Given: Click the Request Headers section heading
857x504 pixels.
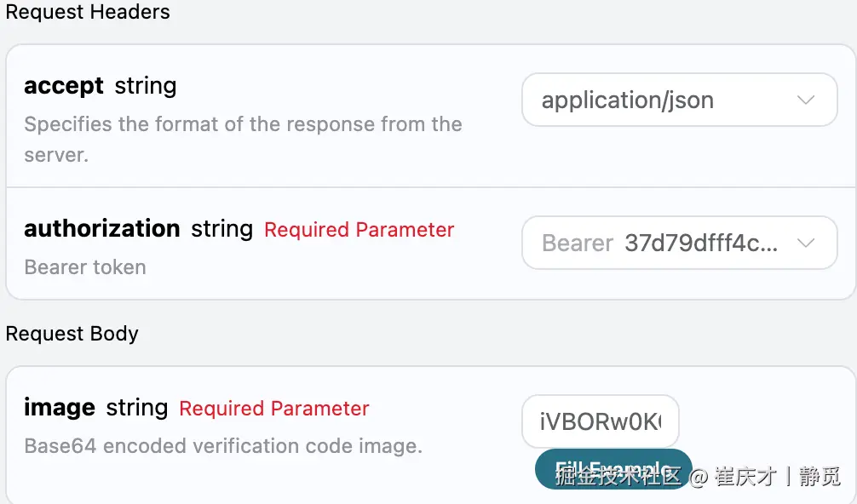Looking at the screenshot, I should coord(88,13).
